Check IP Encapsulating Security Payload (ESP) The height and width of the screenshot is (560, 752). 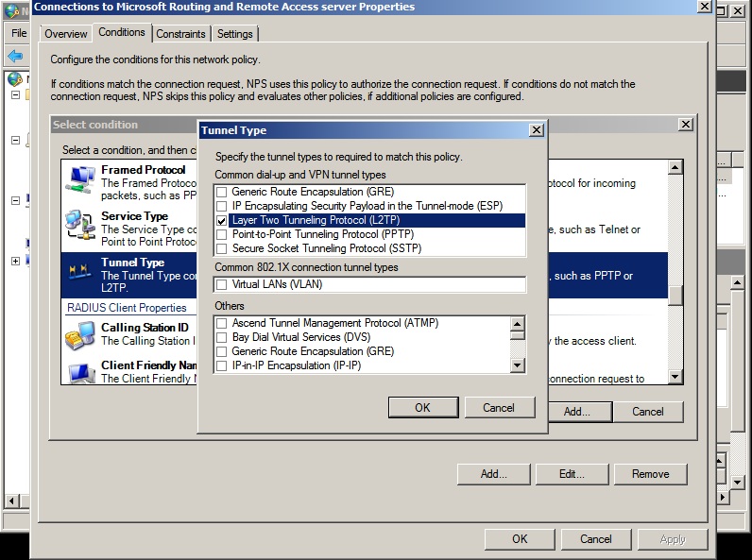pos(222,206)
